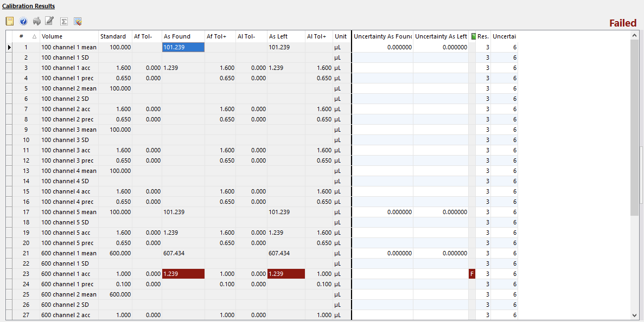Click the As Found column header
This screenshot has height=322, width=644.
pyautogui.click(x=183, y=36)
